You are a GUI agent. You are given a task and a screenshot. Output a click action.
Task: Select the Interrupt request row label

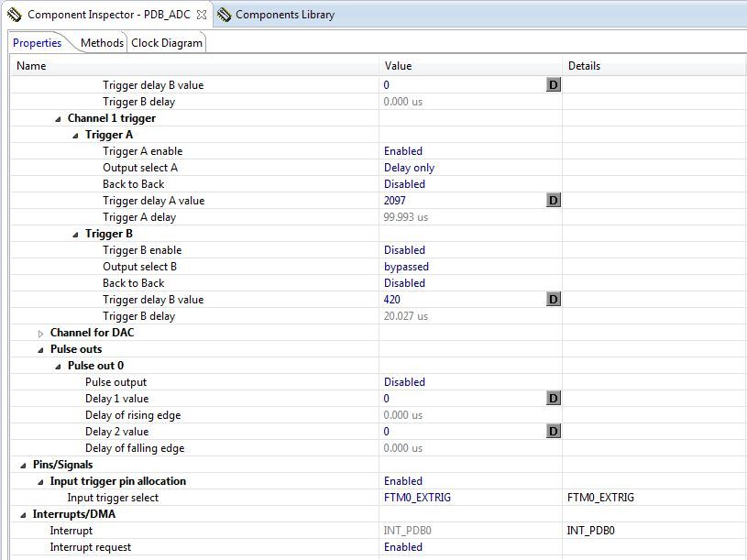[91, 547]
